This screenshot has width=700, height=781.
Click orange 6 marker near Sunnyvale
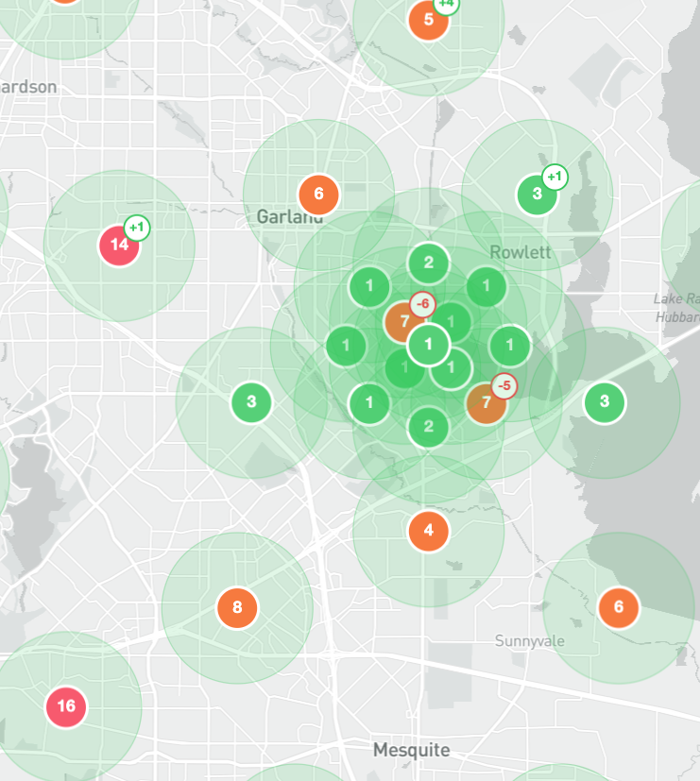click(619, 607)
